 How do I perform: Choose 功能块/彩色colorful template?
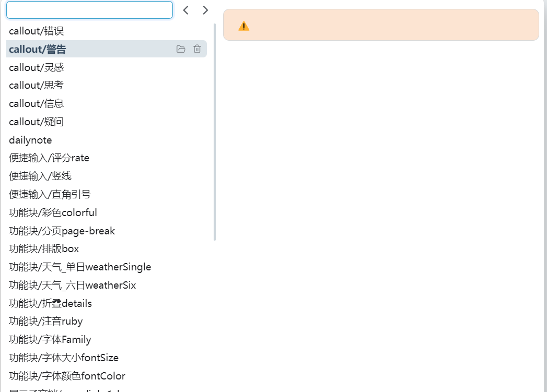click(x=53, y=212)
